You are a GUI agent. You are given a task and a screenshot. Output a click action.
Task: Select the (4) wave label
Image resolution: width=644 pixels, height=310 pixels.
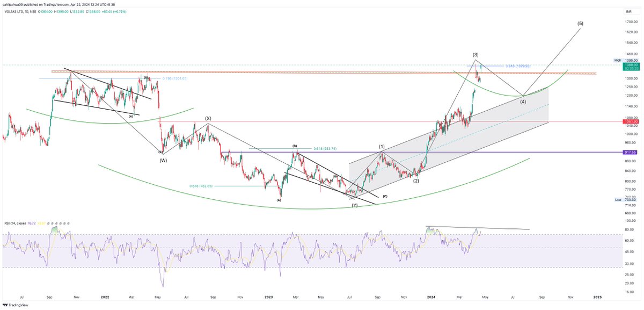pos(523,102)
